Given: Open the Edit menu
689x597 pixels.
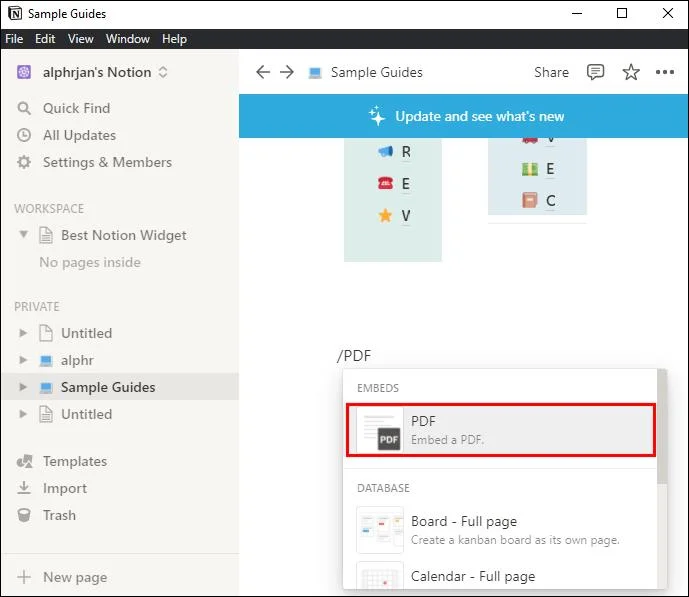Looking at the screenshot, I should point(45,39).
